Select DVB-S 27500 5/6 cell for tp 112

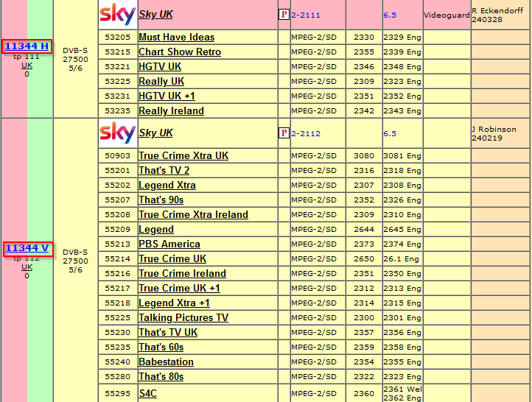76,261
